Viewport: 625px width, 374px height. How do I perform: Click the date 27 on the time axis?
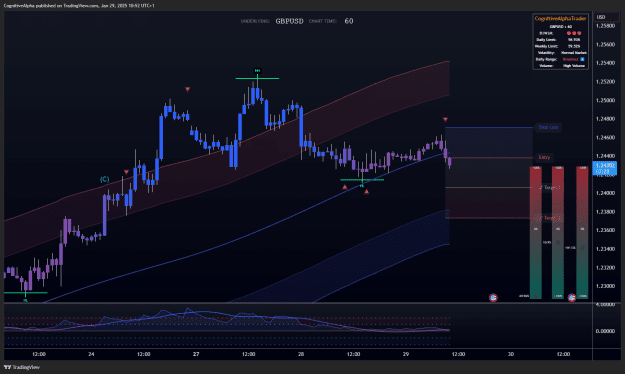196,354
